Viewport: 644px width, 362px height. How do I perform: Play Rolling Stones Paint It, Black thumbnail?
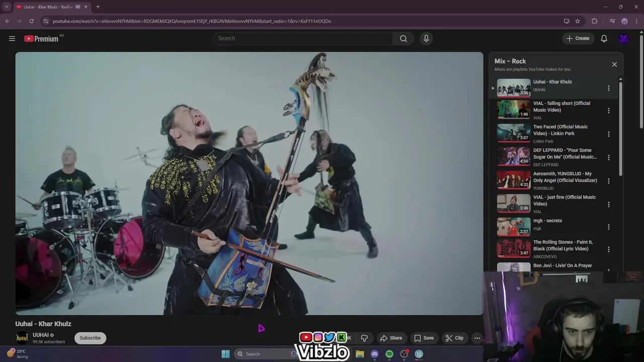(514, 249)
